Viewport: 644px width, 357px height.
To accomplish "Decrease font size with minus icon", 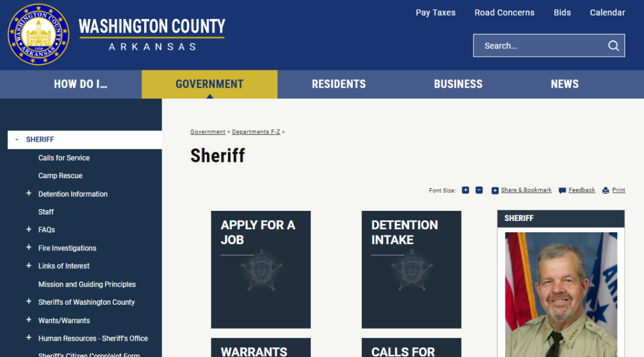I will 479,190.
